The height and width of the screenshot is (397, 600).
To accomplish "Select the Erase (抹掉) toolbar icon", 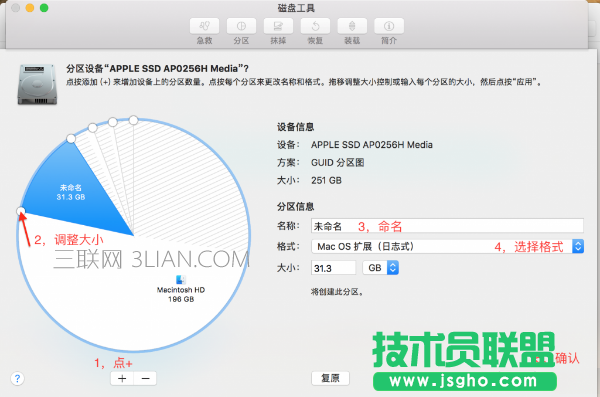I will pyautogui.click(x=278, y=26).
